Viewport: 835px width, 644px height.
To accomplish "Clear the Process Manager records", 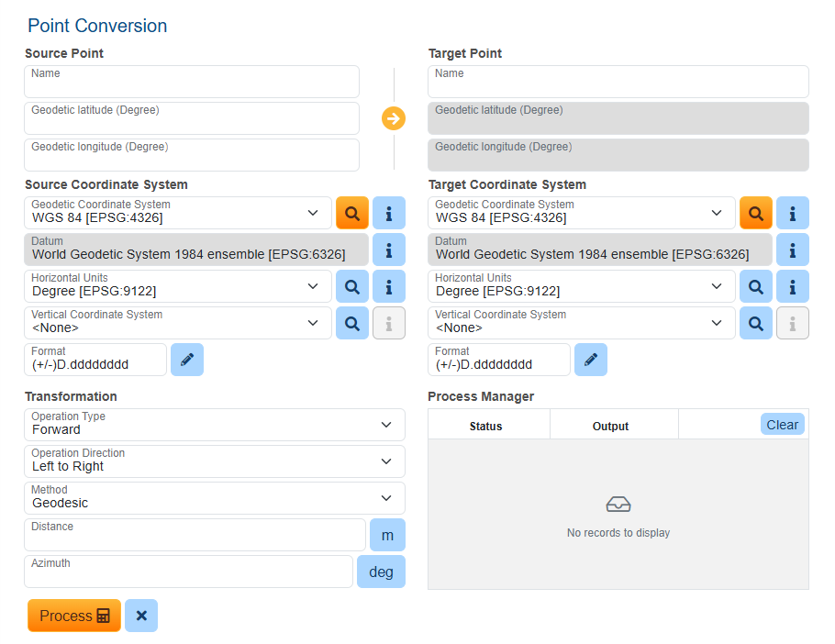I will (x=782, y=425).
